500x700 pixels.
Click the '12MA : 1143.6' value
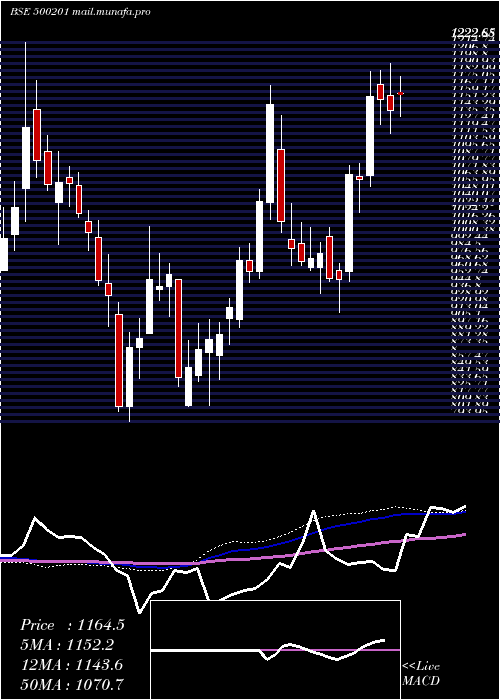point(71,665)
